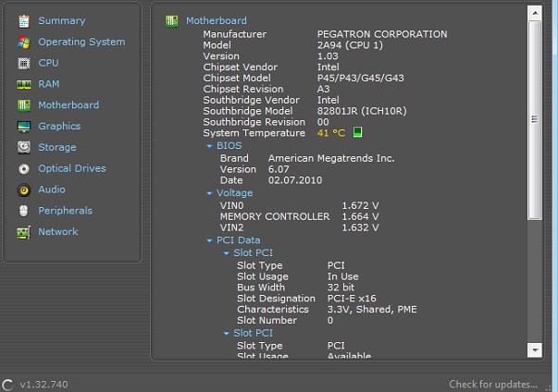Click the Motherboard icon in sidebar
558x392 pixels.
pyautogui.click(x=24, y=105)
